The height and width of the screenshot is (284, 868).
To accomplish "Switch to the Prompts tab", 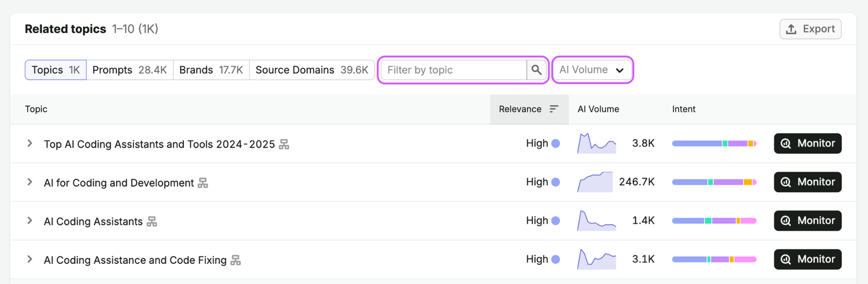I will point(130,70).
